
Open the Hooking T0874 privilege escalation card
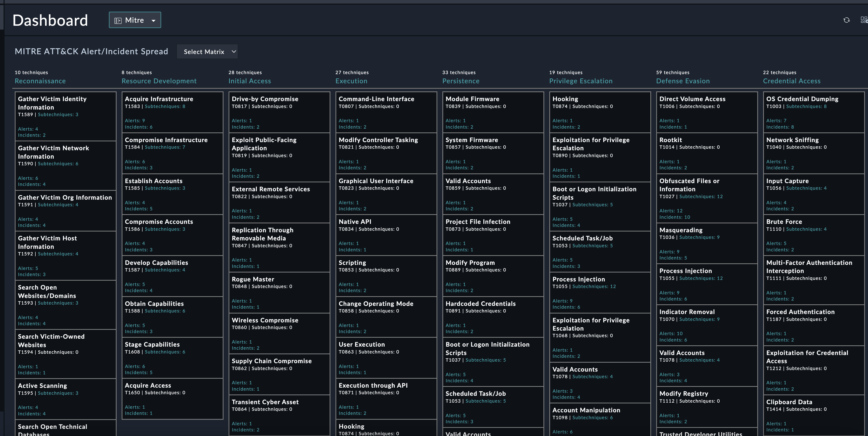click(x=599, y=112)
